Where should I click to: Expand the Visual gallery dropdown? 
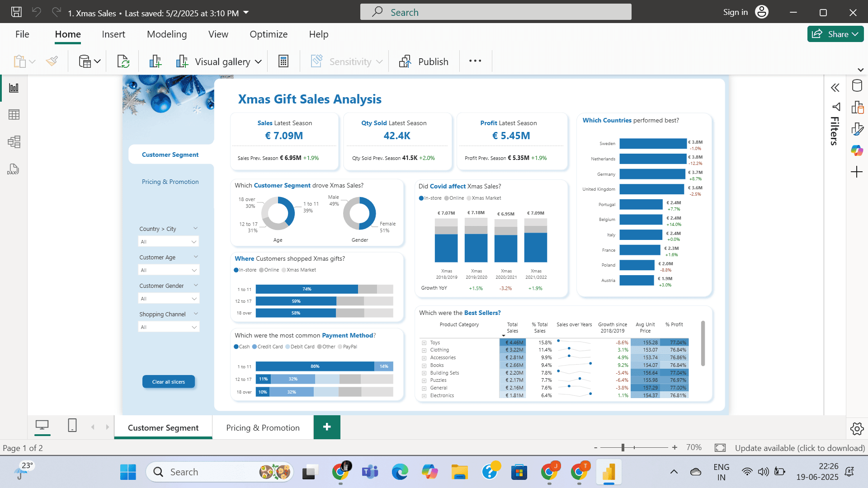[258, 62]
